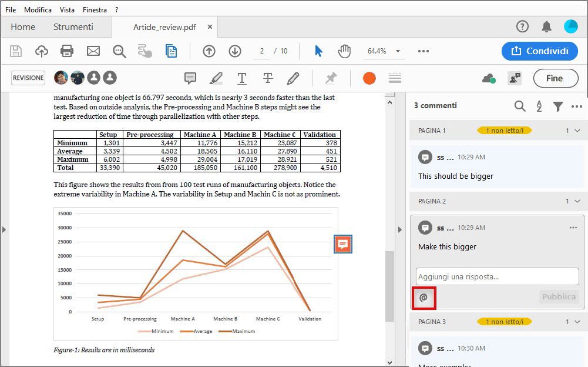This screenshot has width=588, height=367.
Task: Click the last gray reviewer avatar
Action: [x=110, y=78]
